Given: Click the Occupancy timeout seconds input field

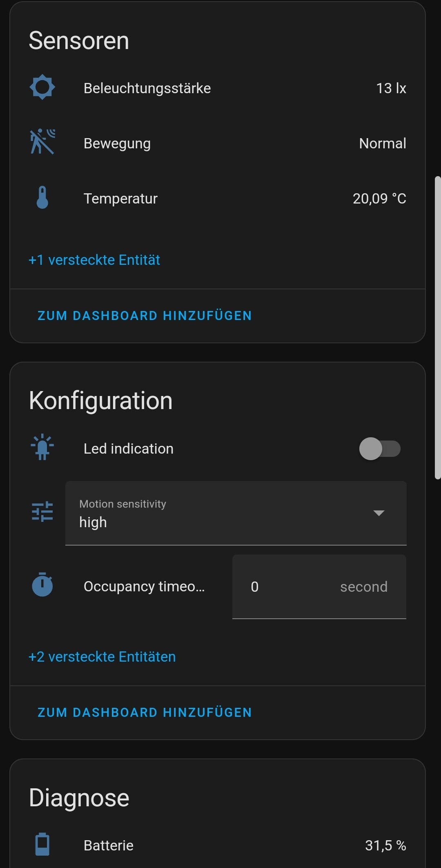Looking at the screenshot, I should pyautogui.click(x=319, y=587).
